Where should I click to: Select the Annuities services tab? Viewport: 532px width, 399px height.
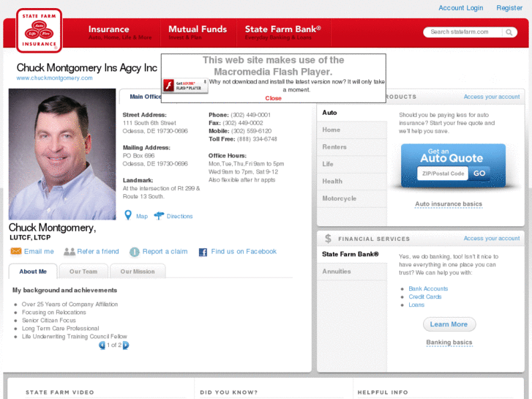tap(352, 272)
